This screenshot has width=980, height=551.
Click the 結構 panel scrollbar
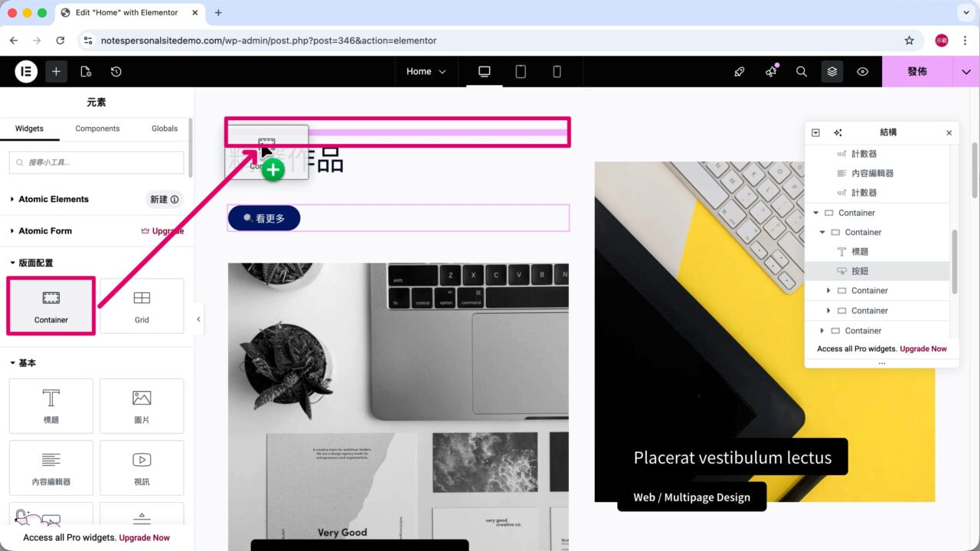[954, 262]
